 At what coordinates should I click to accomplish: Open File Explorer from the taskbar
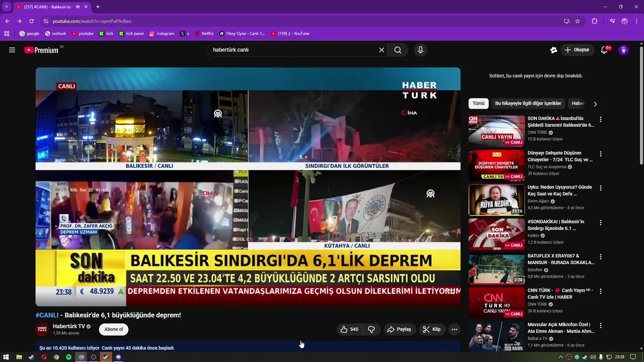tap(19, 357)
